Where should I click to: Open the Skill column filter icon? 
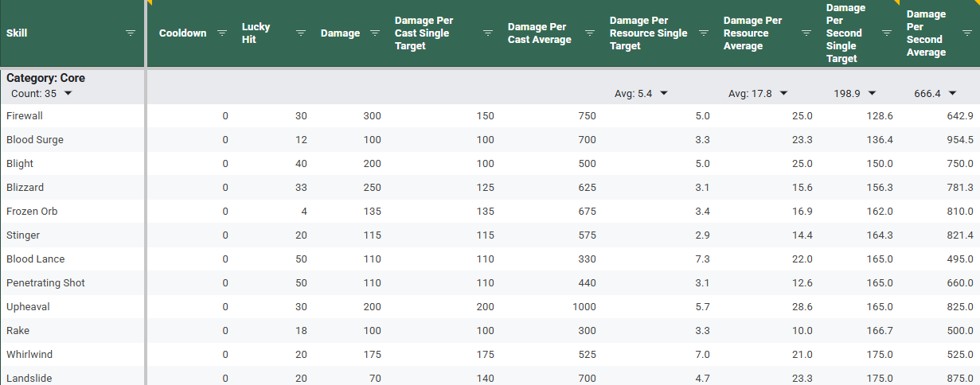click(131, 33)
